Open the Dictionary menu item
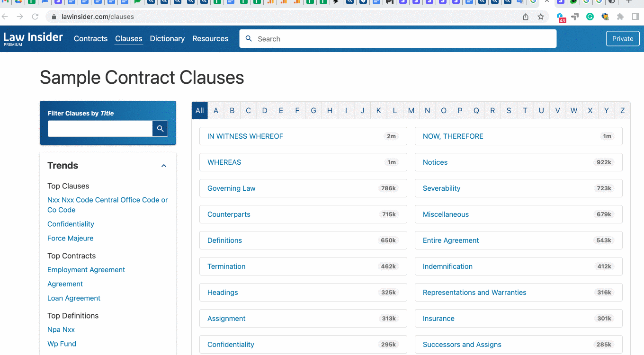The height and width of the screenshot is (355, 644). [x=167, y=39]
